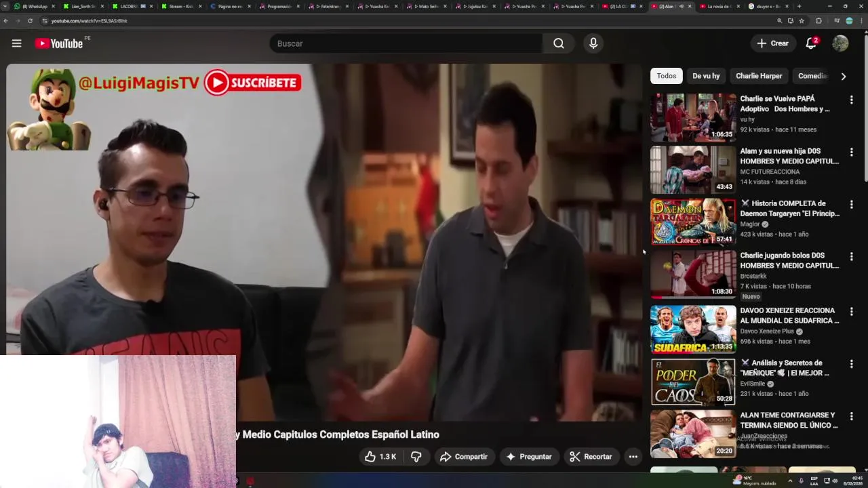
Task: Open the vu hy channel name
Action: coord(747,119)
